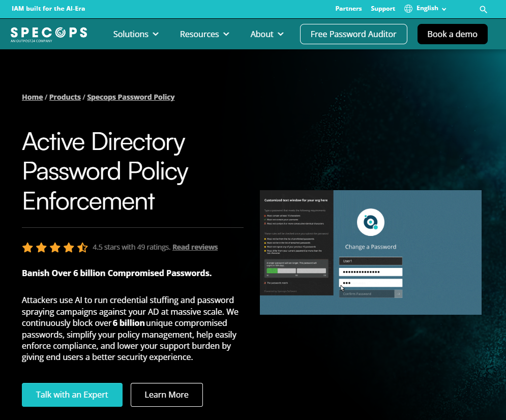Screen dimensions: 506x420
Task: Open the Read reviews link
Action: (x=195, y=247)
